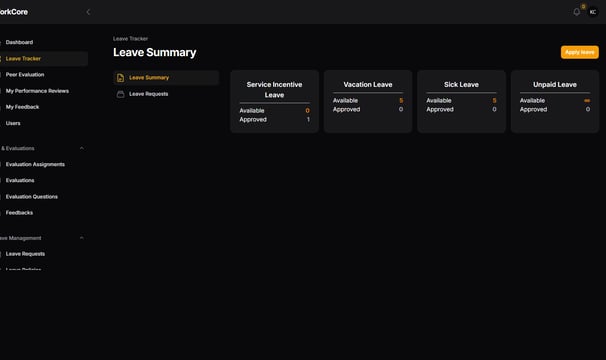This screenshot has width=606, height=360.
Task: Select the Leave Summary tab
Action: 166,78
